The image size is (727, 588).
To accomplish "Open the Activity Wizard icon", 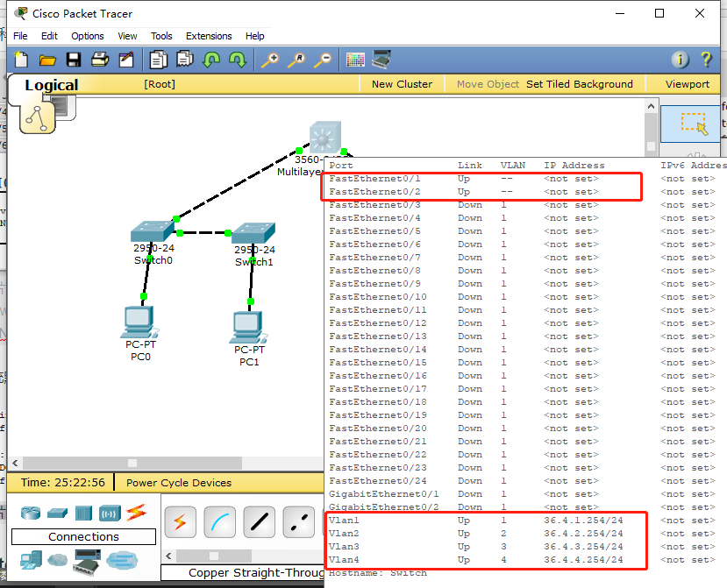I will (x=126, y=60).
